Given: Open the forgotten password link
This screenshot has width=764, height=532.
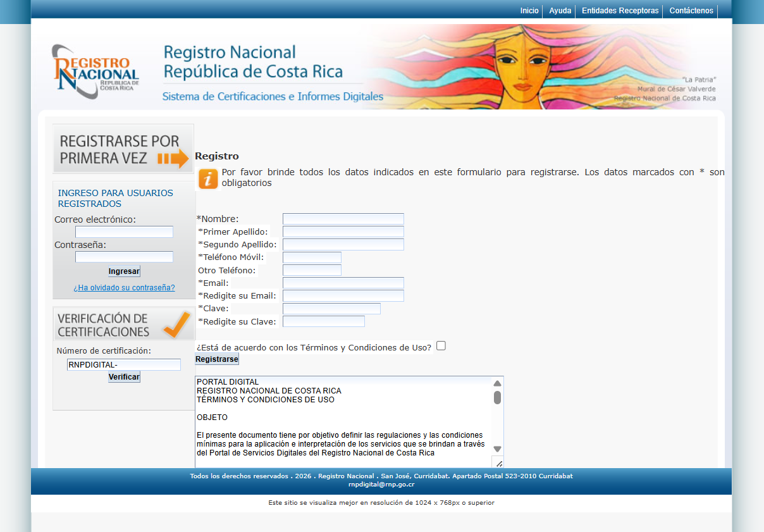Looking at the screenshot, I should click(124, 288).
